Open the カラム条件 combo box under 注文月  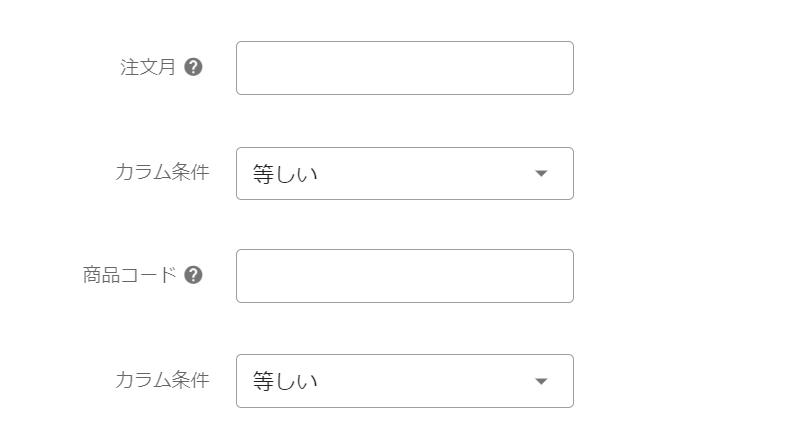tap(404, 174)
